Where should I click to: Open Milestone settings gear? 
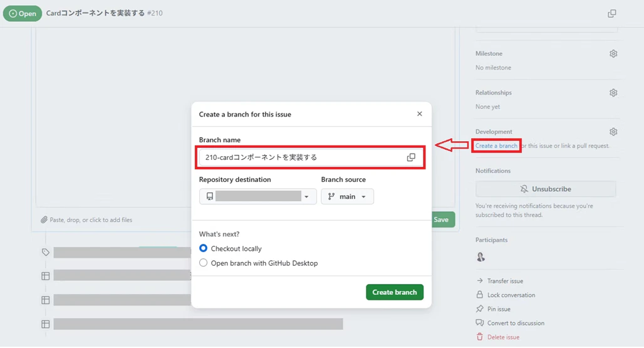613,54
